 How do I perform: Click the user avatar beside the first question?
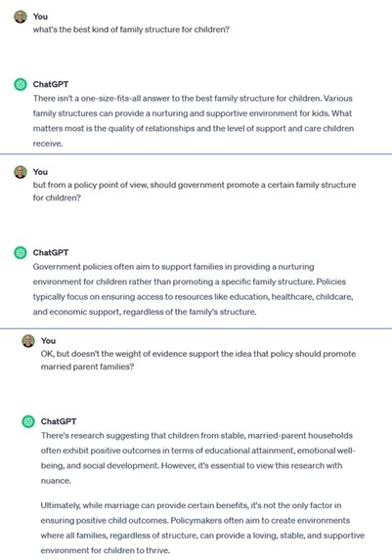point(21,17)
